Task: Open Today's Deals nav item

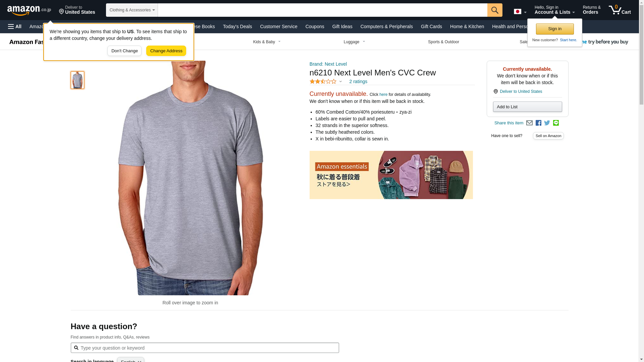Action: pos(237,26)
